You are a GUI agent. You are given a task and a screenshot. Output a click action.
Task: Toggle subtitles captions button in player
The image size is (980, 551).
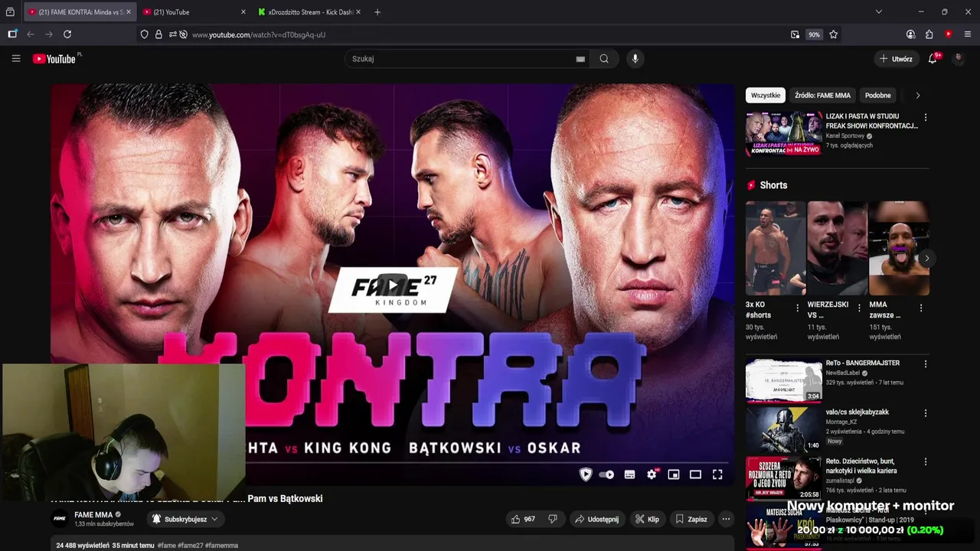click(x=629, y=474)
